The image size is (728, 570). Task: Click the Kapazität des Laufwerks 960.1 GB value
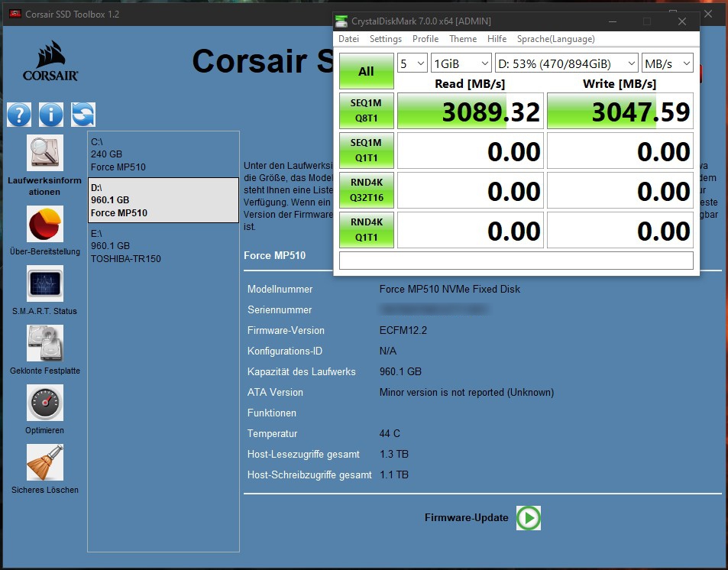(400, 371)
